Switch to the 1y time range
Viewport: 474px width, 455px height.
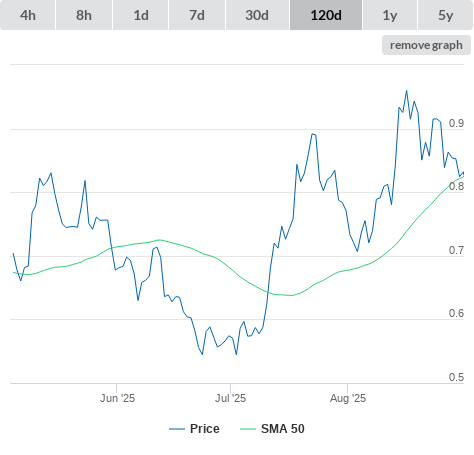click(x=390, y=15)
